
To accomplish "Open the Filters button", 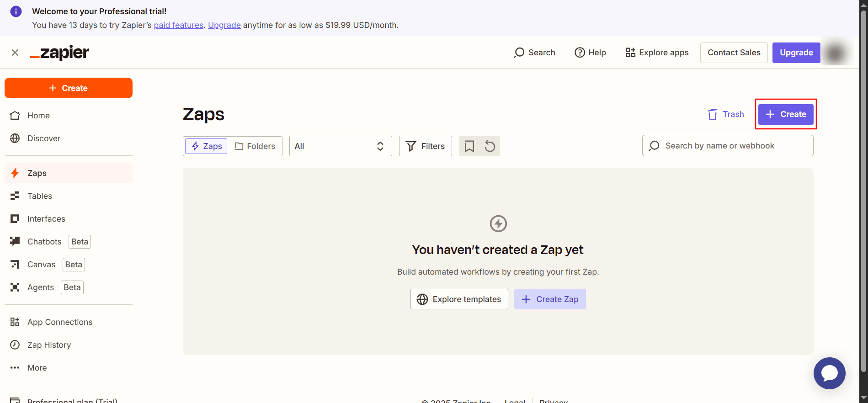I will pos(426,146).
